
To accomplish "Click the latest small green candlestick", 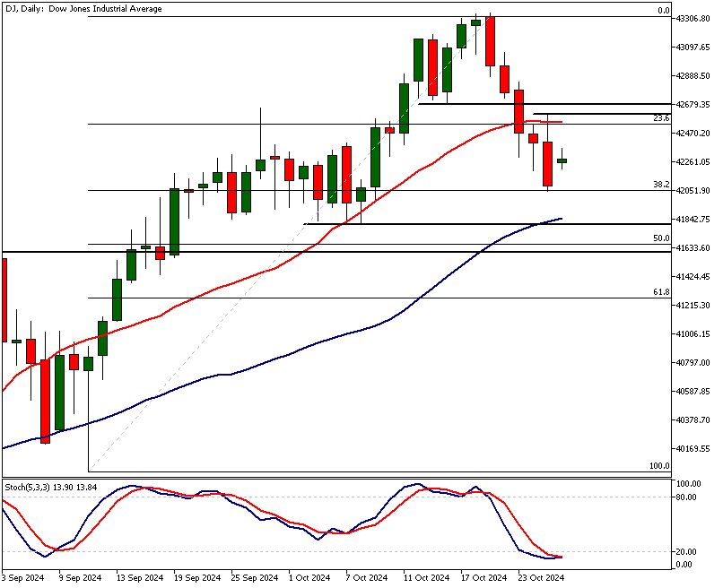I will click(x=562, y=160).
